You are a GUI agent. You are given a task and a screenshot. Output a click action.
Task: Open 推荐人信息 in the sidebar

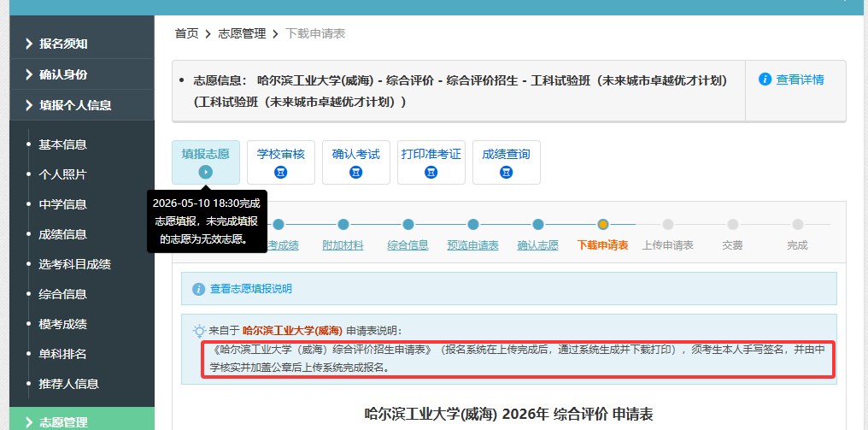click(68, 384)
